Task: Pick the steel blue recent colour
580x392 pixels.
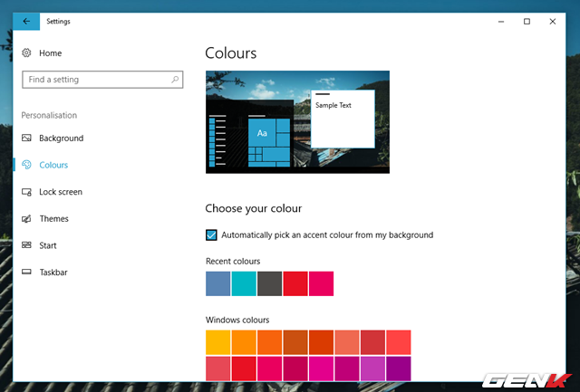Action: point(217,283)
